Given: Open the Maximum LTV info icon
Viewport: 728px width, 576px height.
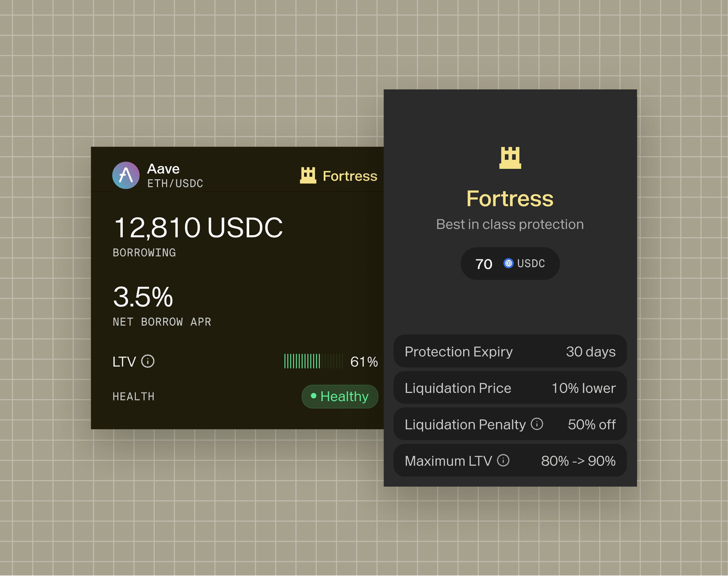Looking at the screenshot, I should pyautogui.click(x=503, y=460).
